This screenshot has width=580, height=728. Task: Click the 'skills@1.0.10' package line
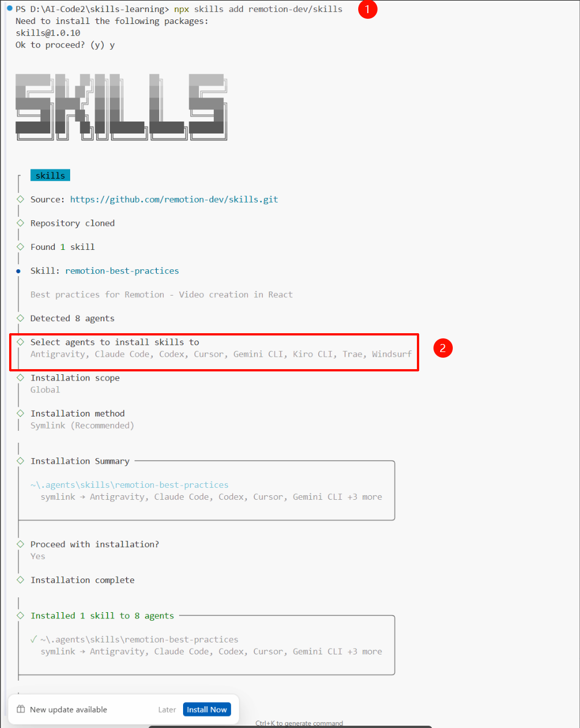click(48, 33)
